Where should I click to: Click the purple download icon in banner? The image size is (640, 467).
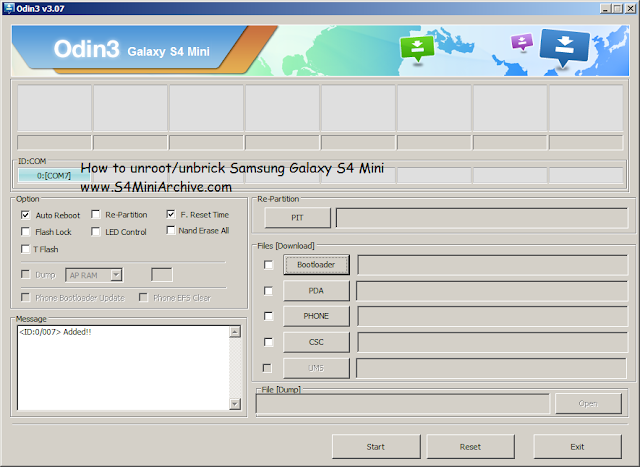pos(522,42)
